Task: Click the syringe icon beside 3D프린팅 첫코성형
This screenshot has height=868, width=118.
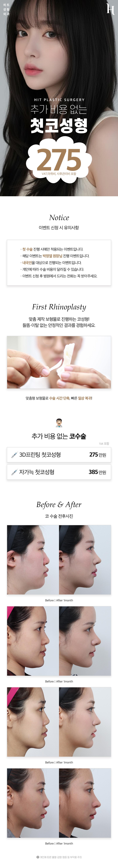Action: click(x=14, y=455)
